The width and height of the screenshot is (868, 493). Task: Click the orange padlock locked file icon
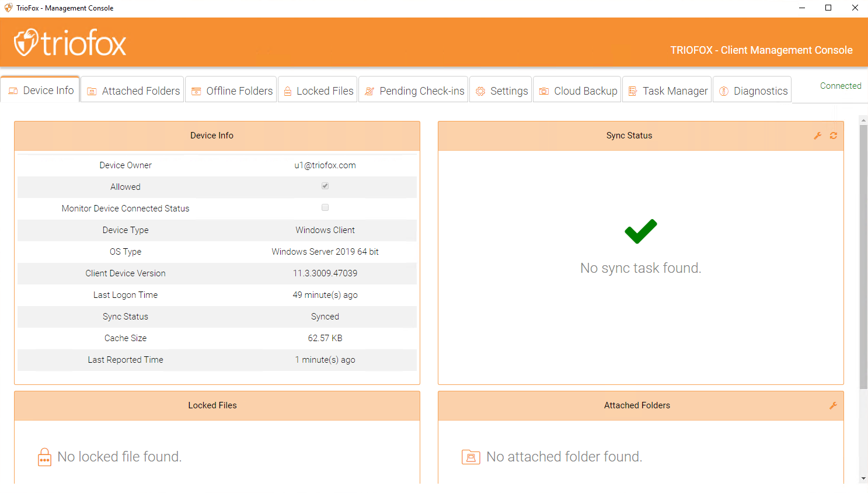pyautogui.click(x=45, y=457)
